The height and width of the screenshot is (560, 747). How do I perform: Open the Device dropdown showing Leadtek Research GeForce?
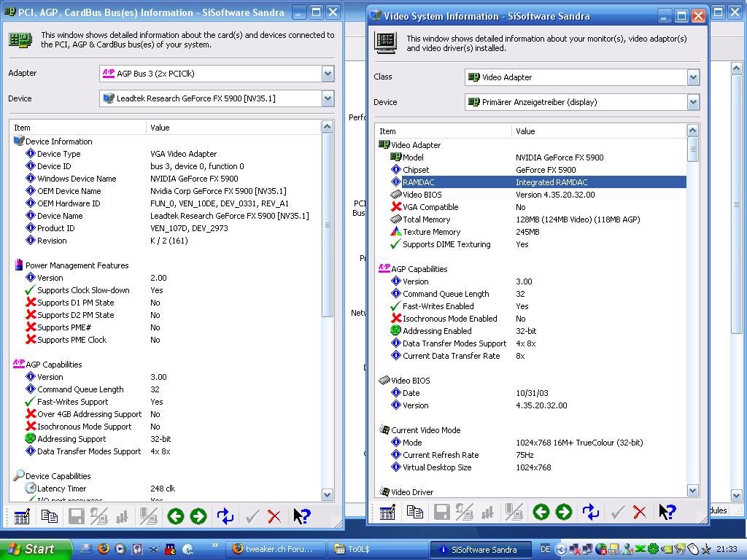[328, 98]
